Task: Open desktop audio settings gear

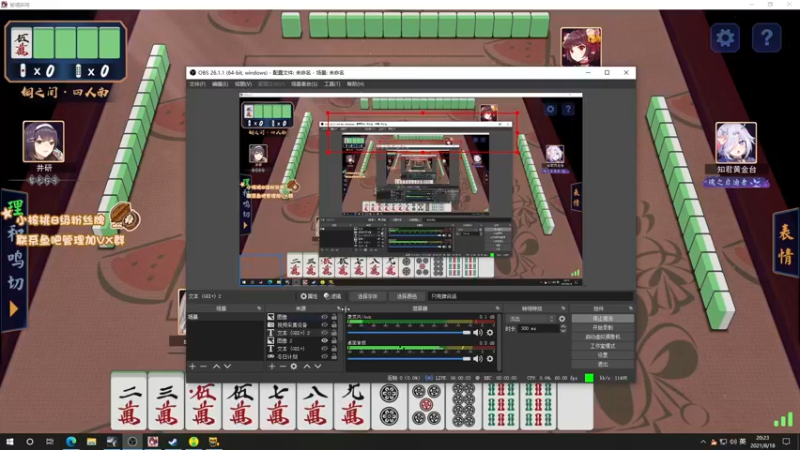Action: [490, 359]
